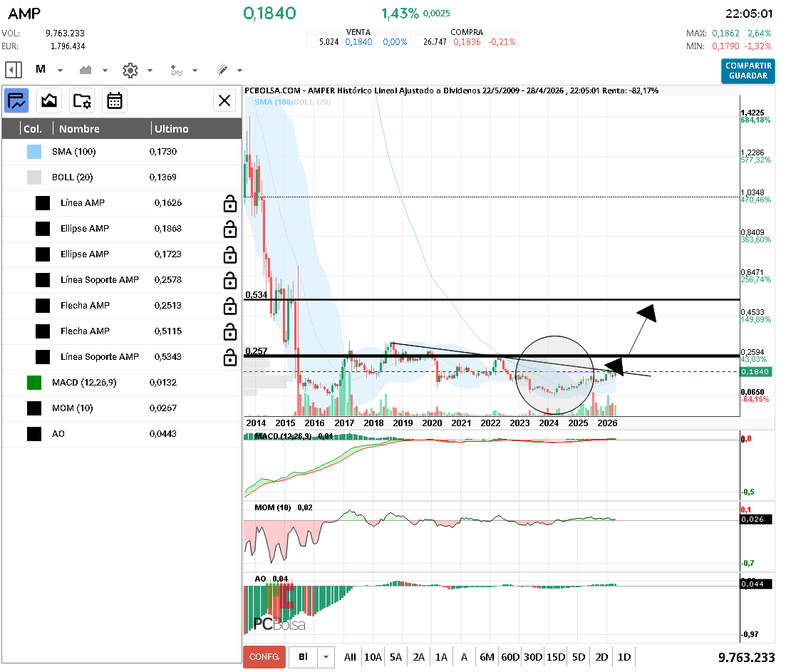The image size is (786, 672).
Task: Unlock the Línea Soporte AMP 0,5343 row
Action: coord(229,358)
